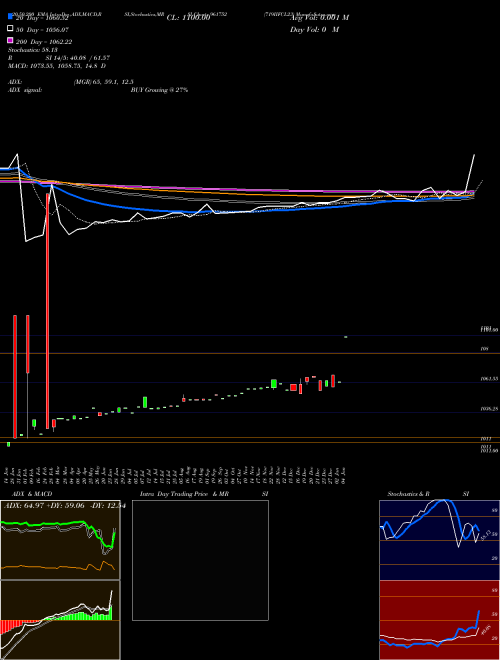
Task: Click the 1063.55 price axis label
Action: 489,379
